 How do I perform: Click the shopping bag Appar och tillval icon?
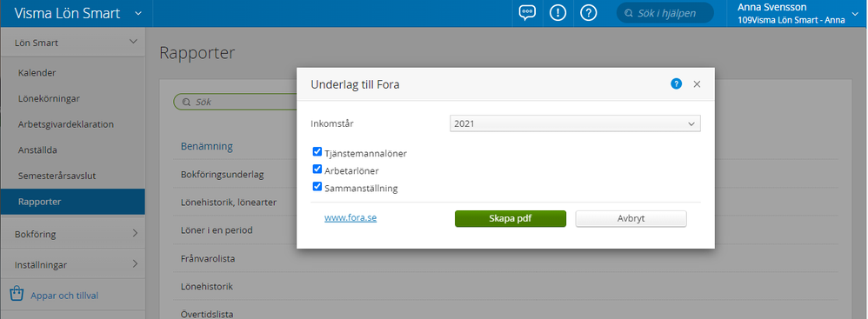tap(17, 294)
